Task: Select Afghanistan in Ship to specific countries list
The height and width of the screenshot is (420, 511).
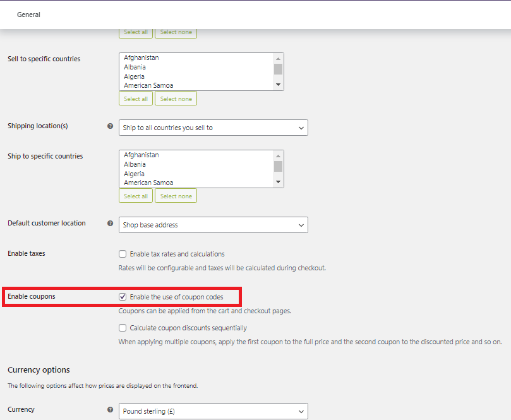Action: coord(141,155)
